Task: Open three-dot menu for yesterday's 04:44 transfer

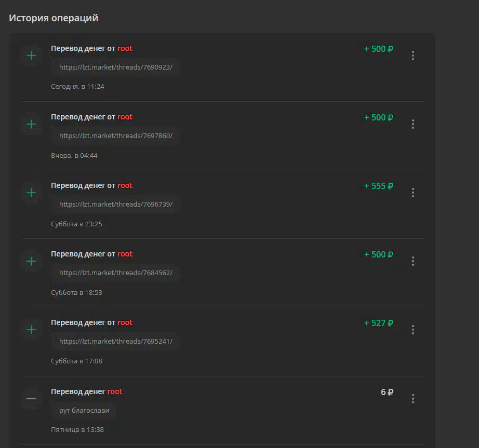Action: pos(413,124)
